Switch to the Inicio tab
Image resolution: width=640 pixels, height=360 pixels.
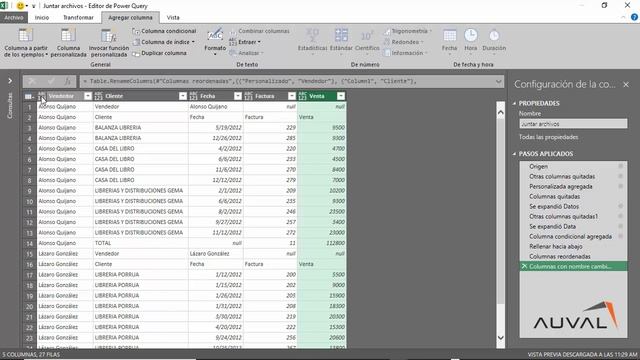point(42,18)
